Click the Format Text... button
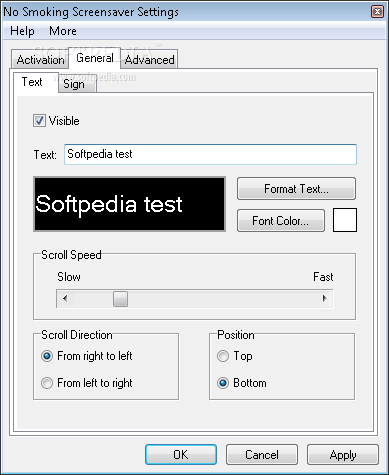This screenshot has width=389, height=475. point(296,189)
